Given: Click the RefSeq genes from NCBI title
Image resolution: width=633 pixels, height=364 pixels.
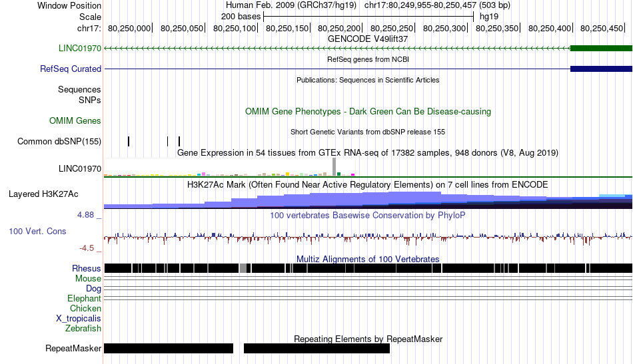Looking at the screenshot, I should coord(368,59).
